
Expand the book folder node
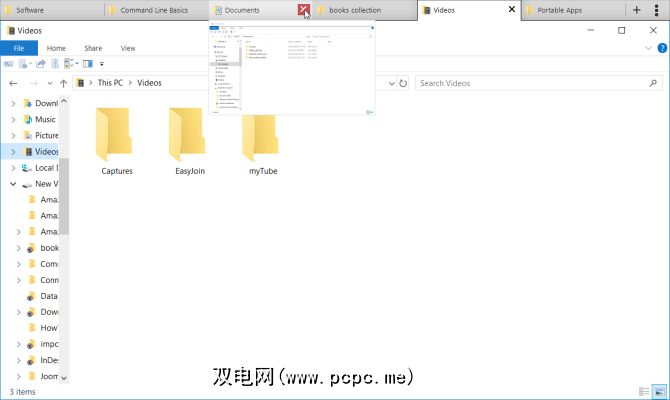click(x=18, y=248)
